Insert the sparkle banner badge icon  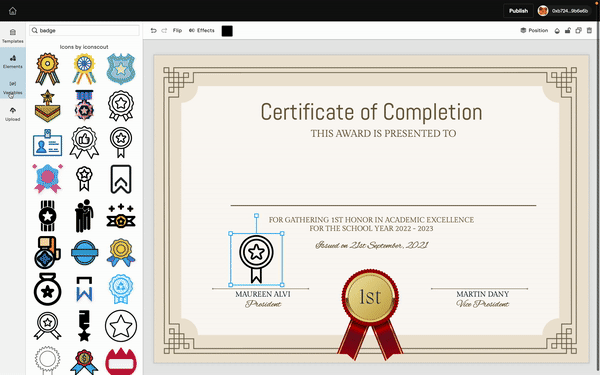(x=121, y=216)
